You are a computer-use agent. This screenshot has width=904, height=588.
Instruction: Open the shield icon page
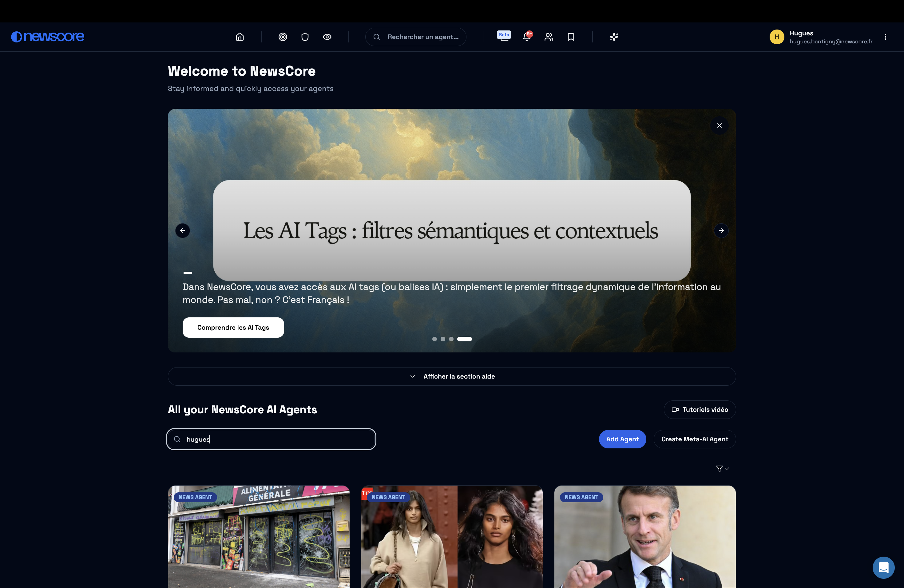tap(305, 37)
